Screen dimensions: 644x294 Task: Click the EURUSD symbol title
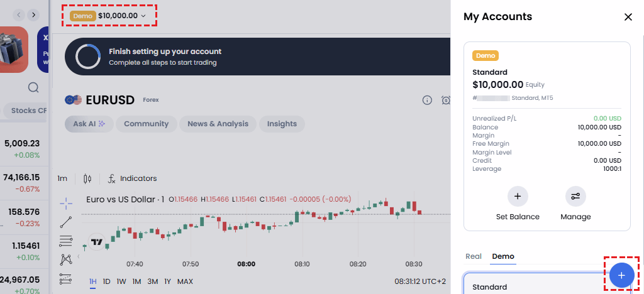[x=110, y=100]
